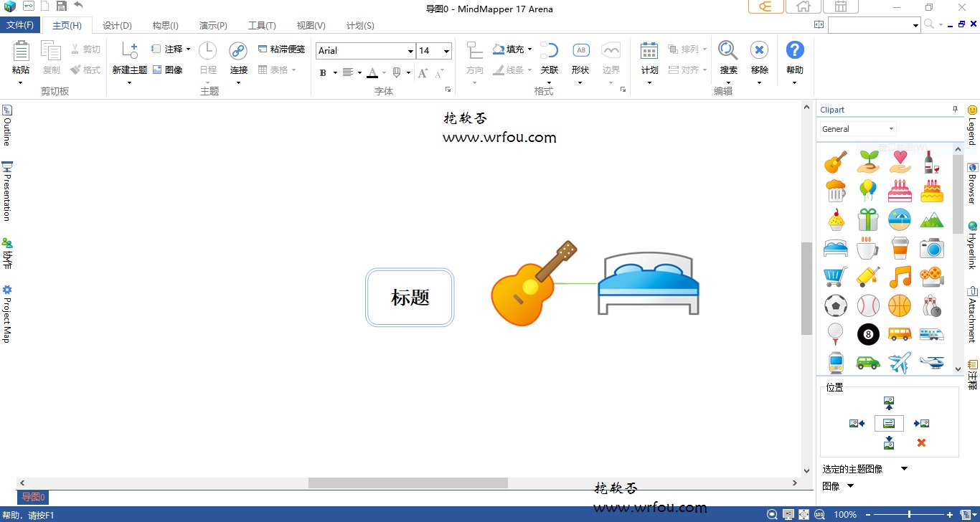Click font color A swatch button
980x522 pixels.
pos(372,72)
